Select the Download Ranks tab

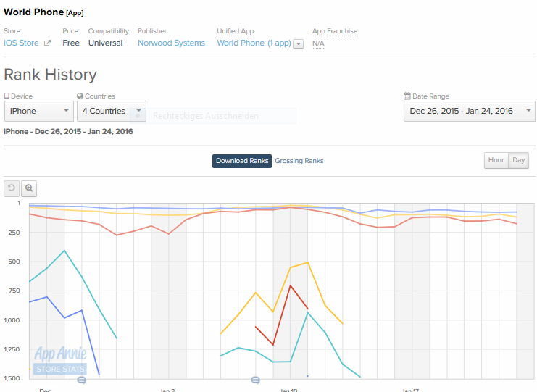(242, 161)
